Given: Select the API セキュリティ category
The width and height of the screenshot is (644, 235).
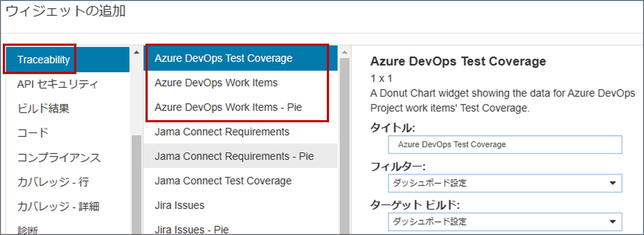Looking at the screenshot, I should (58, 84).
